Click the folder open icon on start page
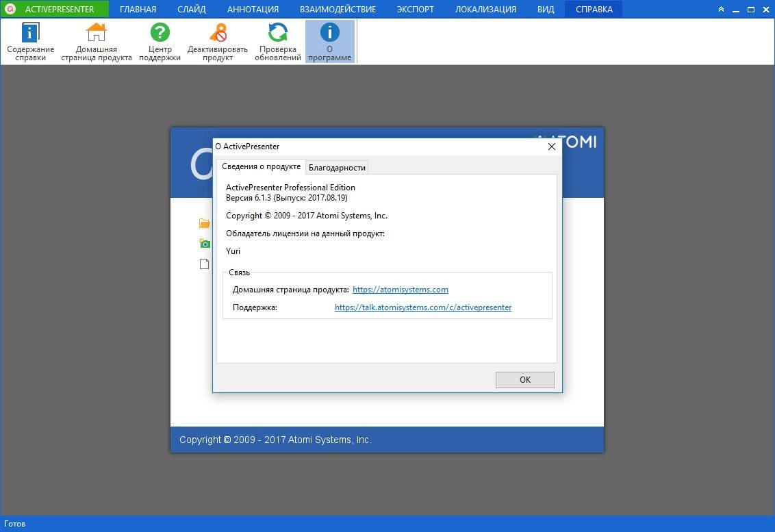Viewport: 775px width, 532px height. coord(205,223)
